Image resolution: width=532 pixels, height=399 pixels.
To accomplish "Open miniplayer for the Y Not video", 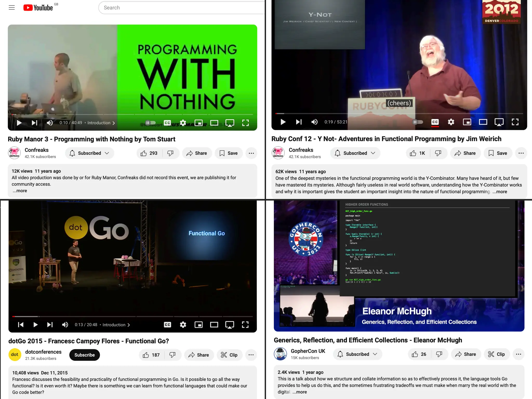I will [x=467, y=122].
